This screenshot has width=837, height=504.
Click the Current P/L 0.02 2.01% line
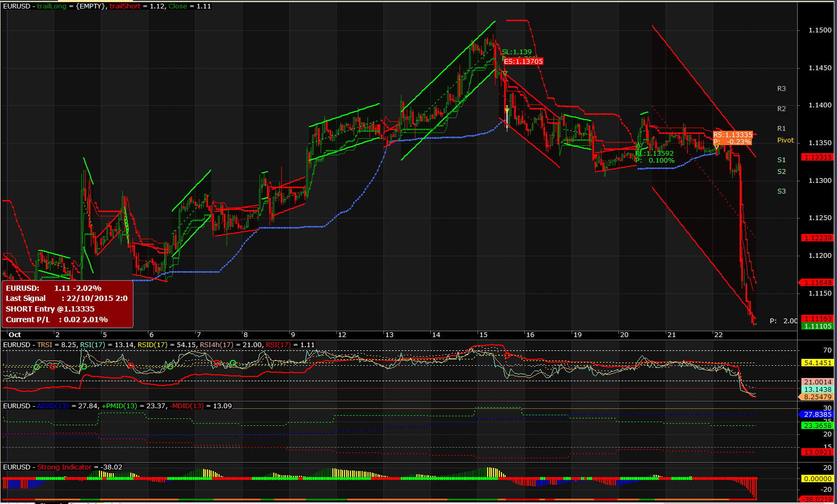57,320
